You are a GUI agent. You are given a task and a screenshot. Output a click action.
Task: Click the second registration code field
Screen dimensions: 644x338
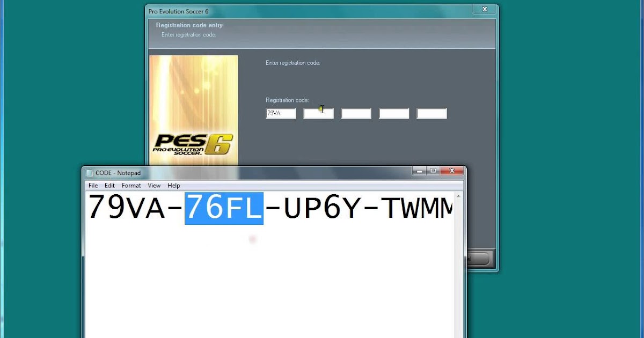tap(318, 114)
